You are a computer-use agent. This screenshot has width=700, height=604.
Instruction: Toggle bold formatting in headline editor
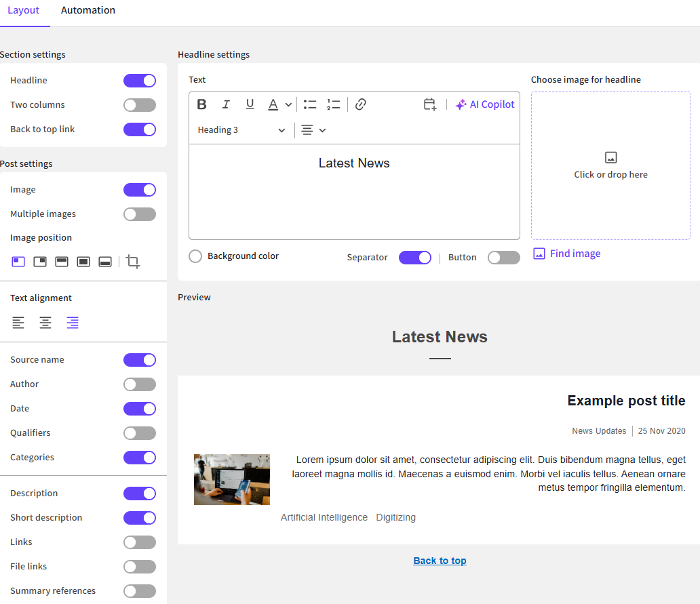pos(201,104)
